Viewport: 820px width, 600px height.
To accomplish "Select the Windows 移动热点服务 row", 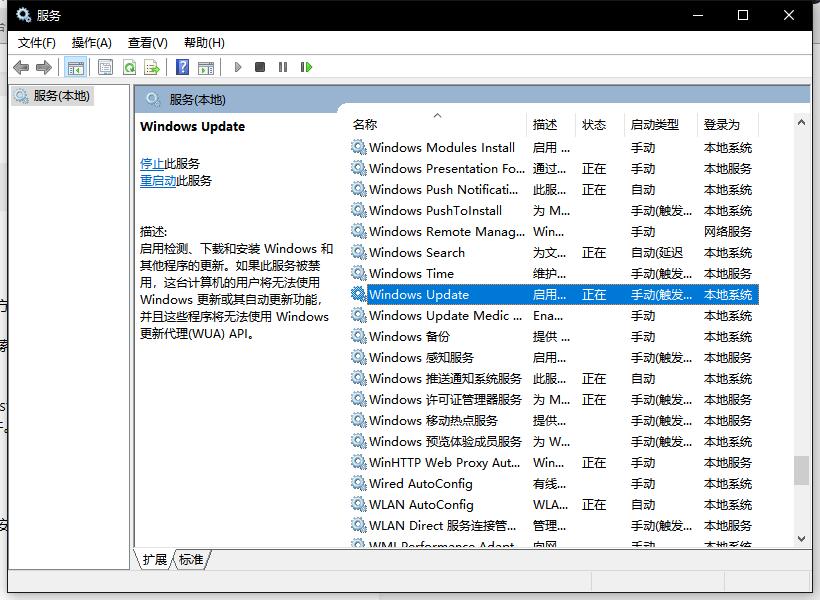I will pos(554,421).
